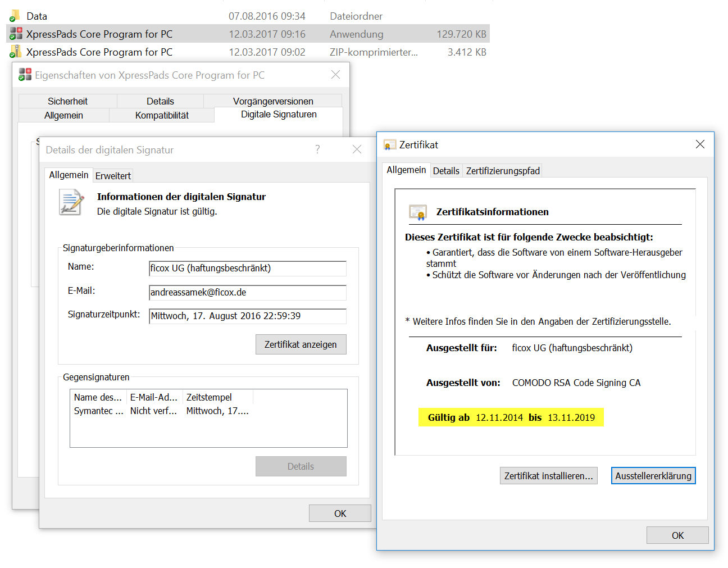Click the XpressPads icon in Eigenschaften title bar

(x=25, y=75)
